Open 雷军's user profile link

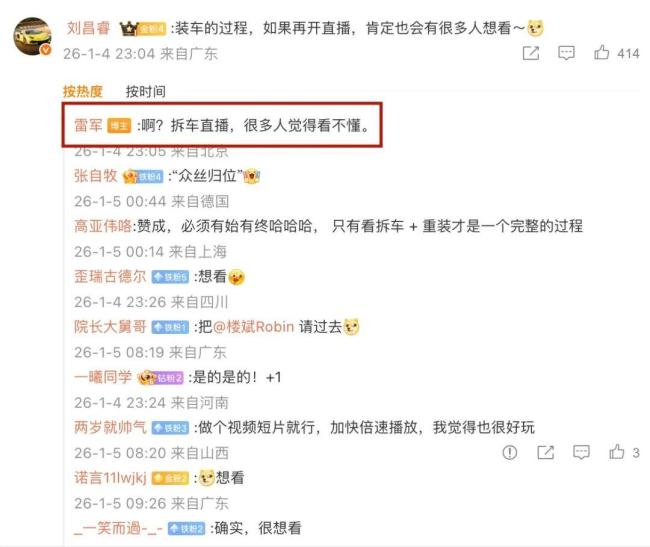(88, 125)
